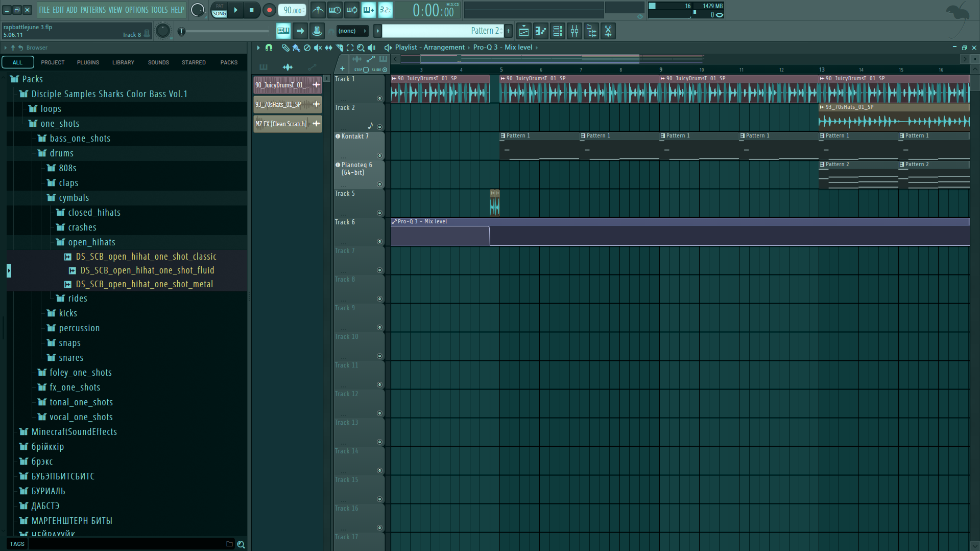Collapse the open_hihats folder
This screenshot has height=551, width=980.
pyautogui.click(x=60, y=242)
